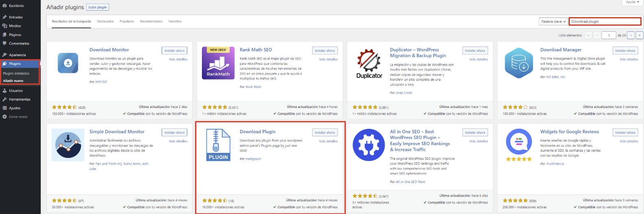This screenshot has width=644, height=214.
Task: Open metagauss author link
Action: [x=253, y=159]
